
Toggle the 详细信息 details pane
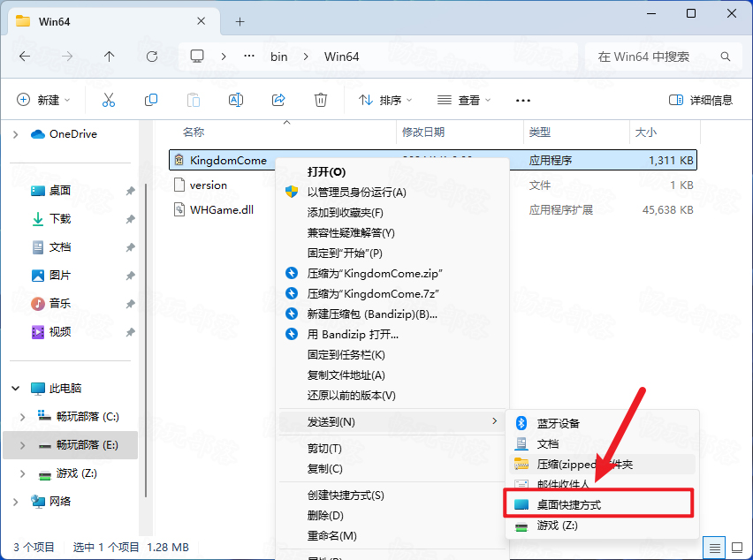coord(701,100)
